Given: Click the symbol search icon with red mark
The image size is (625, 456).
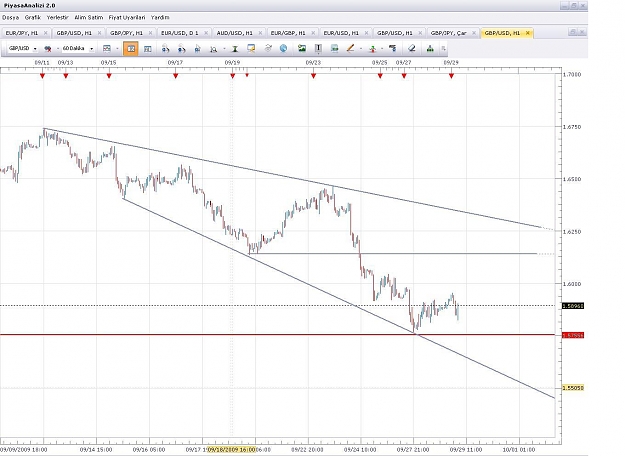Looking at the screenshot, I should pyautogui.click(x=48, y=49).
